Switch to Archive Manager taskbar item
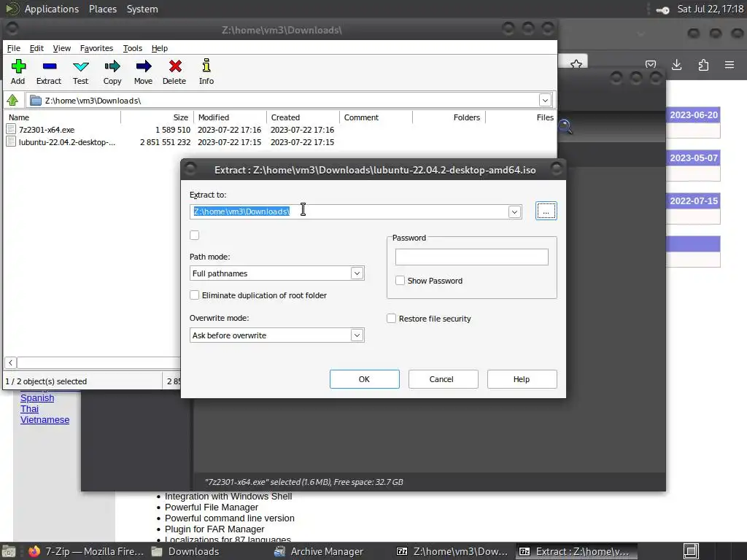This screenshot has width=747, height=560. tap(320, 551)
